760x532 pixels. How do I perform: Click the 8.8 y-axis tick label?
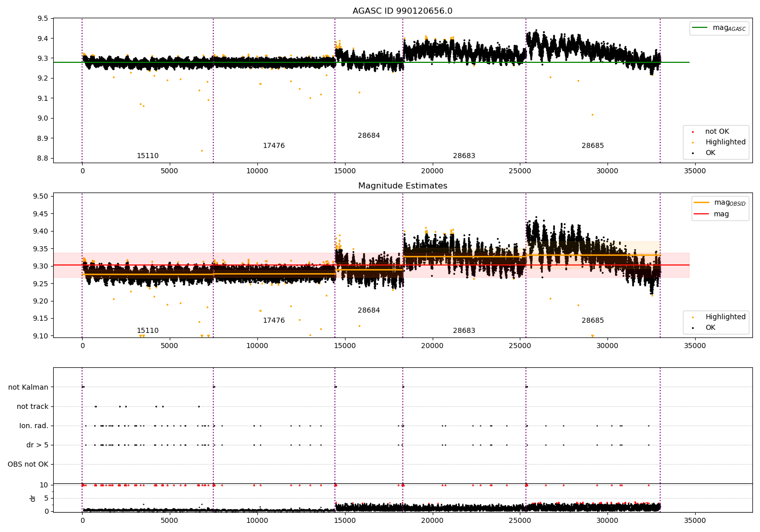(x=43, y=159)
